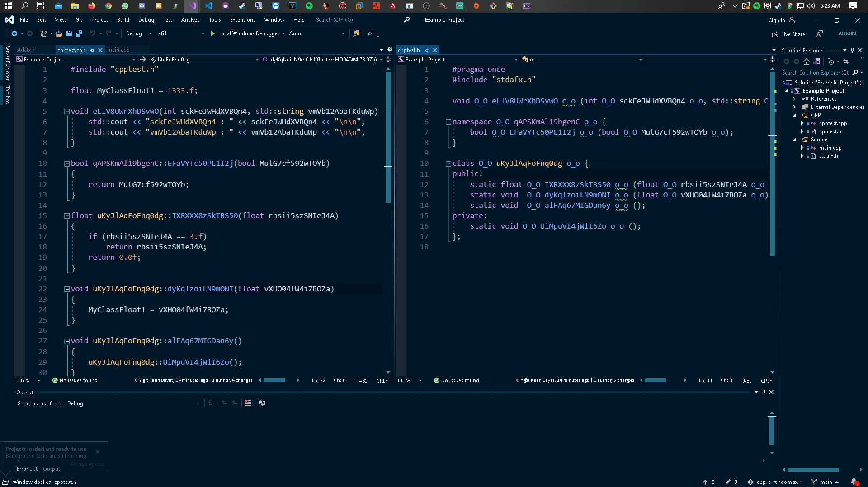Click Sync with Active Document icon
The width and height of the screenshot is (868, 487).
846,61
